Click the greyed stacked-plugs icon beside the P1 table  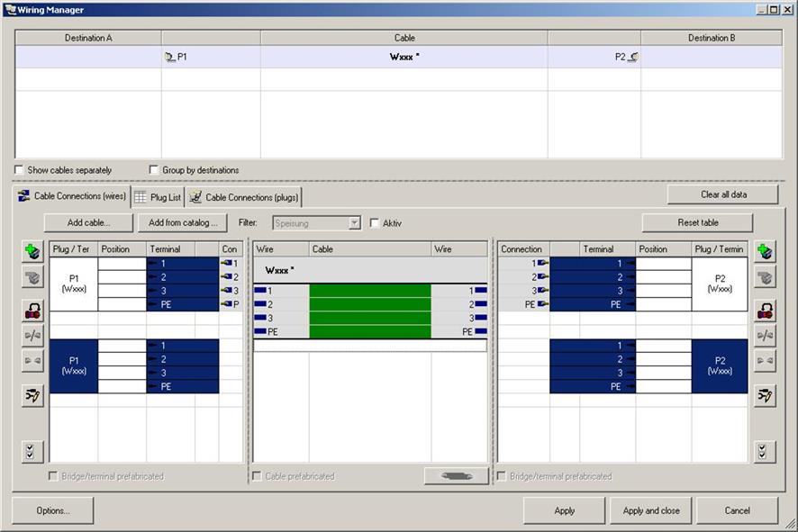tap(32, 277)
